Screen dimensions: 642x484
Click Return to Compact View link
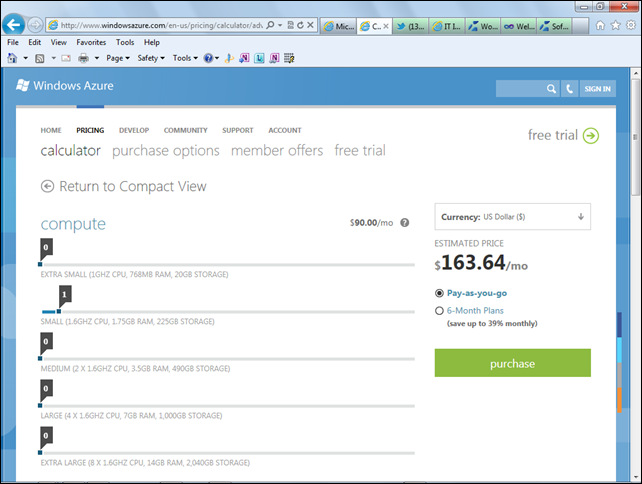(124, 187)
